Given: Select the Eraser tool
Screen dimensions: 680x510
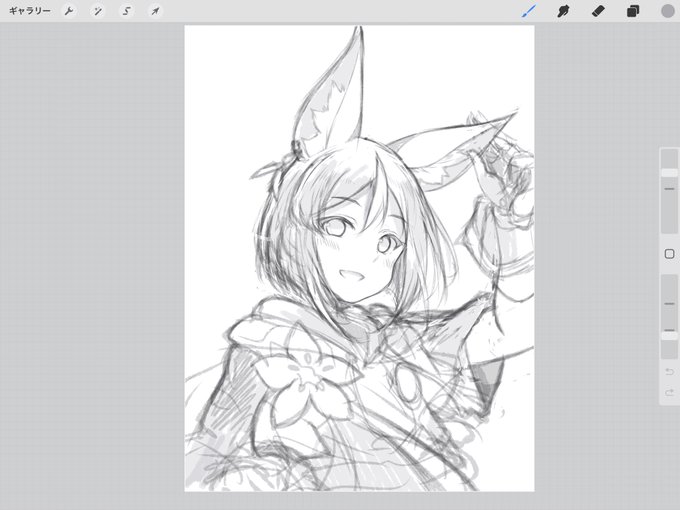Looking at the screenshot, I should click(x=598, y=11).
